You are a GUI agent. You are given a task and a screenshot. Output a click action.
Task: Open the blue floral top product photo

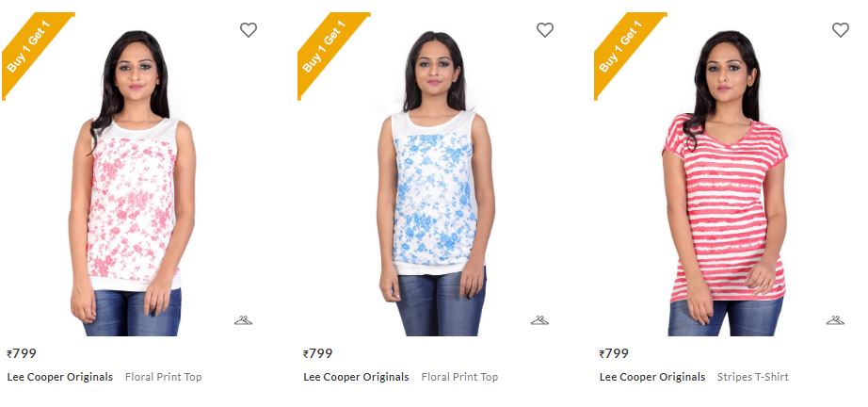point(436,183)
